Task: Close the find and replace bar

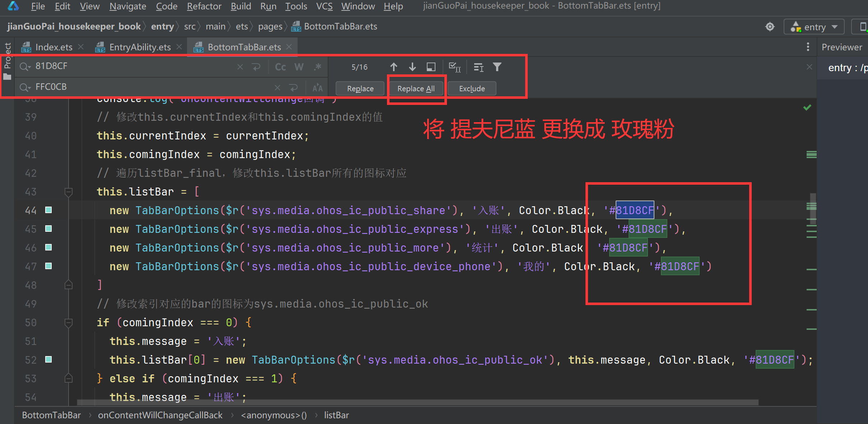Action: click(x=809, y=67)
